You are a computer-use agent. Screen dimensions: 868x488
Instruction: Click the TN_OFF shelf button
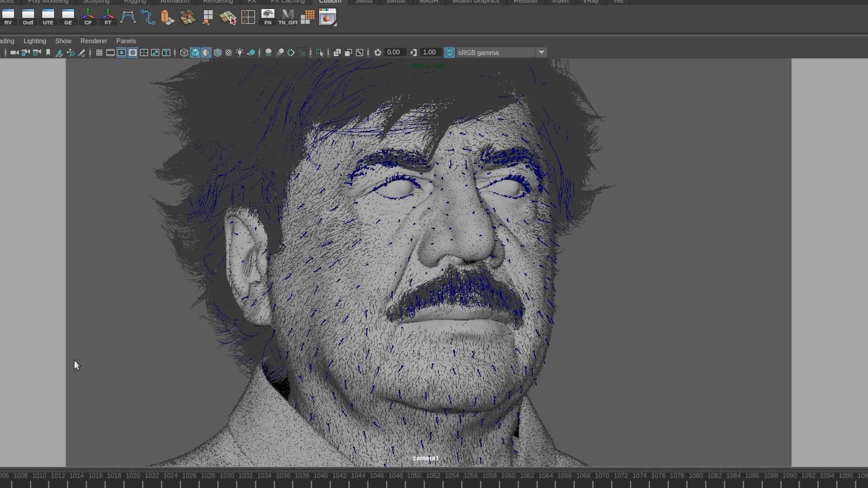pos(288,17)
